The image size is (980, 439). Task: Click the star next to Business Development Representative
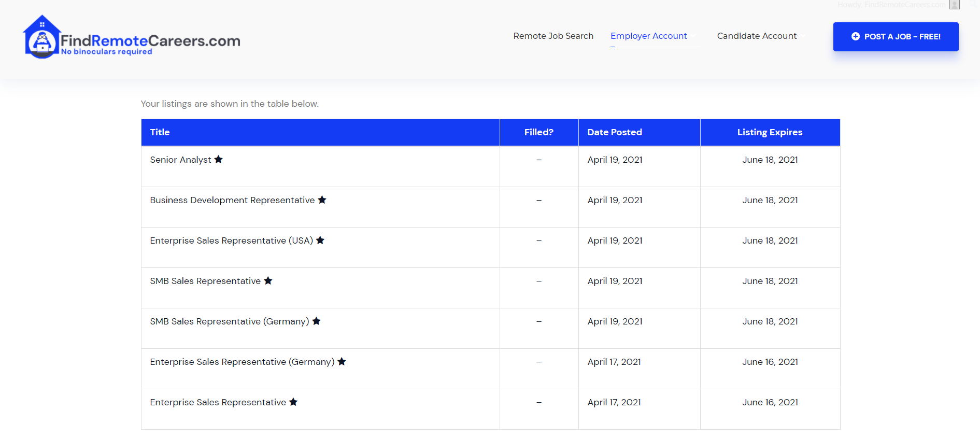pos(322,200)
